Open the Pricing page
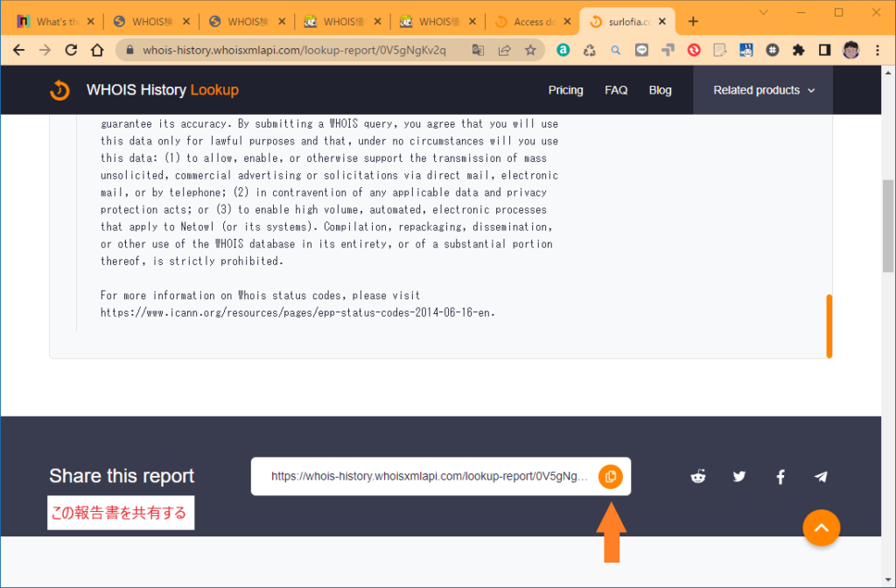The height and width of the screenshot is (588, 896). click(x=565, y=89)
